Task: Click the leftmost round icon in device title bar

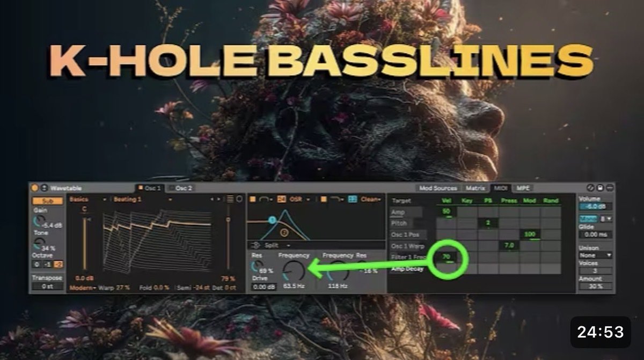Action: pos(590,188)
